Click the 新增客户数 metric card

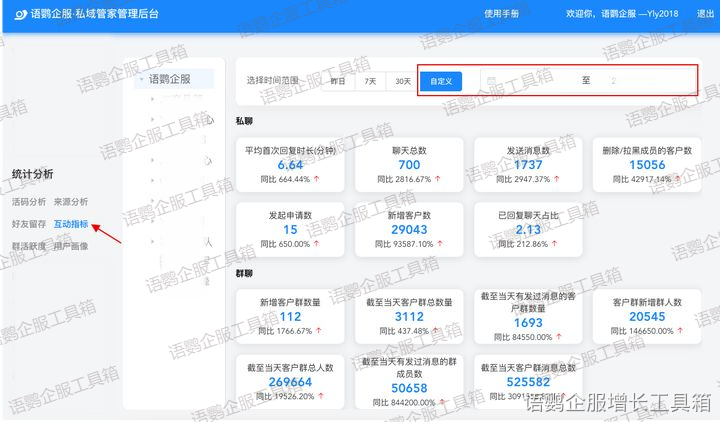[x=409, y=229]
